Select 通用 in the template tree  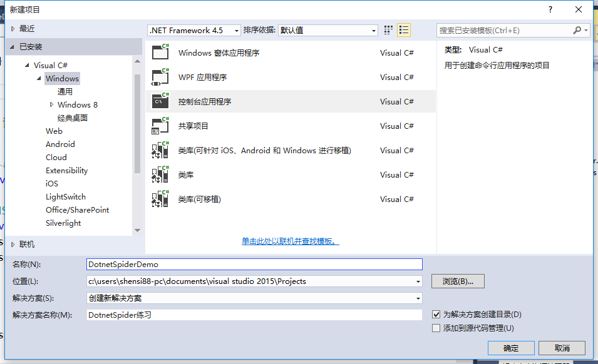tap(65, 91)
